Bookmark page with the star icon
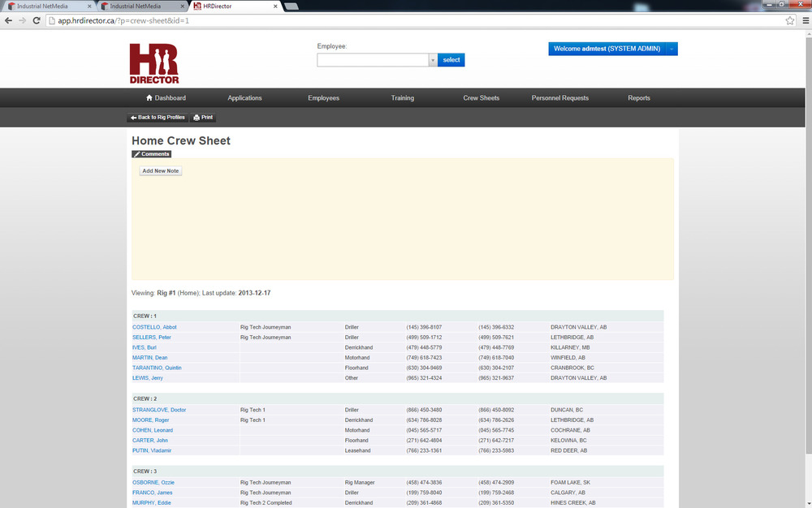 790,20
